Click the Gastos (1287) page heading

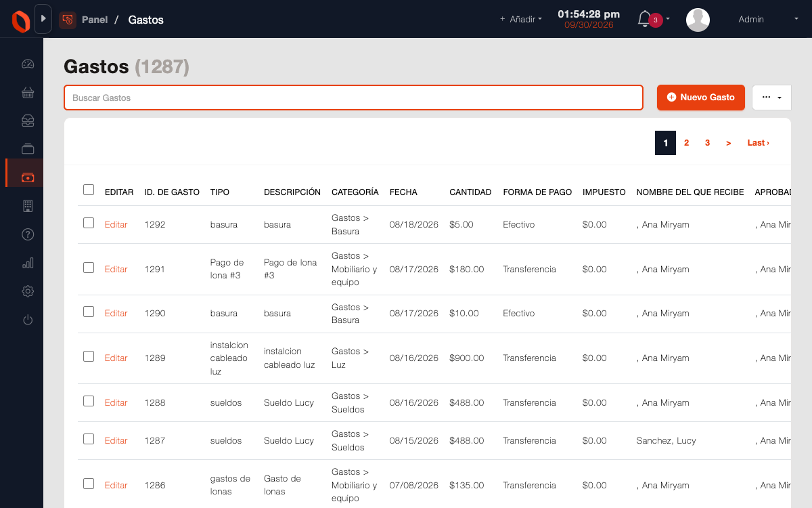click(127, 66)
